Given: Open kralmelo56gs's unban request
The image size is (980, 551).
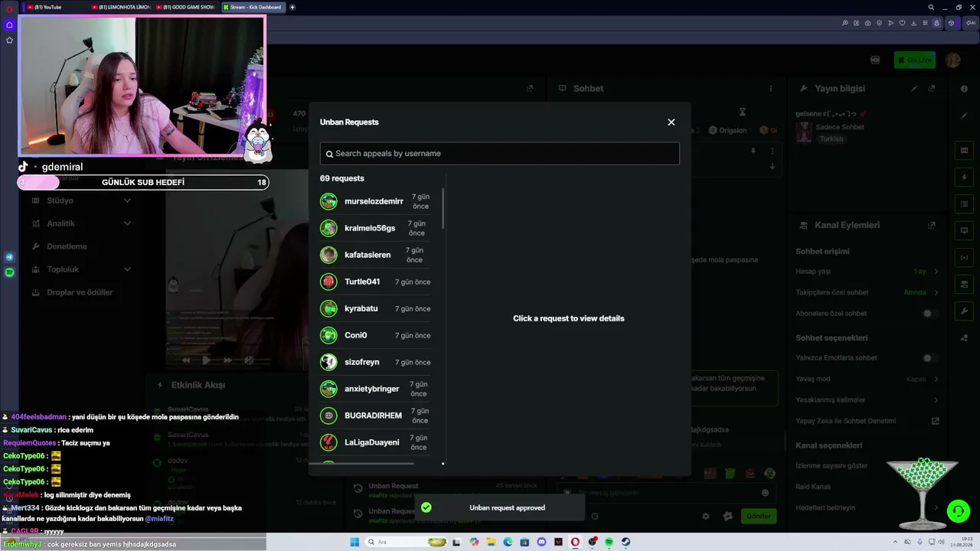Looking at the screenshot, I should pos(375,228).
